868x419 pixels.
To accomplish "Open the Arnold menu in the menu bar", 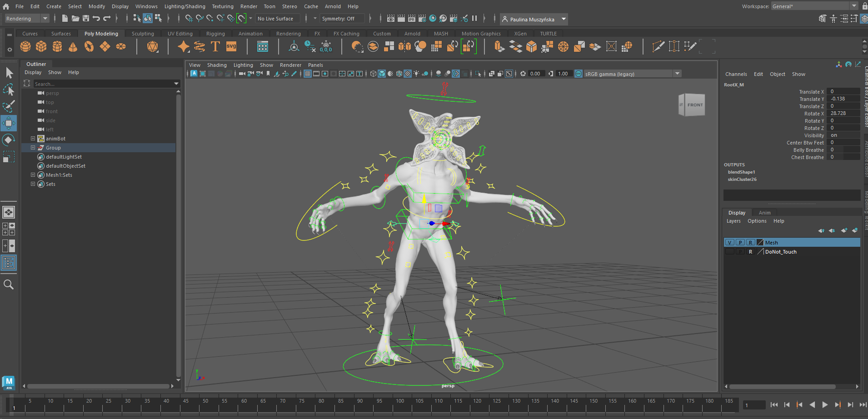I will (332, 6).
